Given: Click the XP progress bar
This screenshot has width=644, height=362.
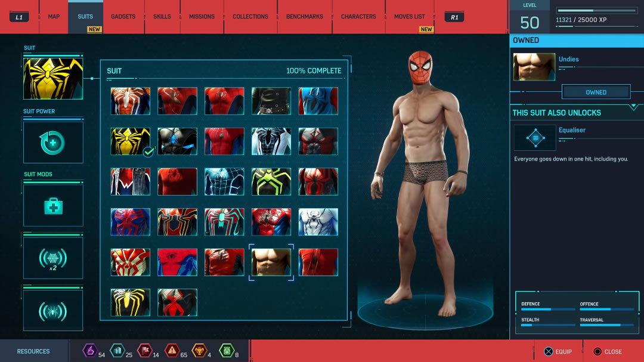Looking at the screenshot, I should point(596,11).
